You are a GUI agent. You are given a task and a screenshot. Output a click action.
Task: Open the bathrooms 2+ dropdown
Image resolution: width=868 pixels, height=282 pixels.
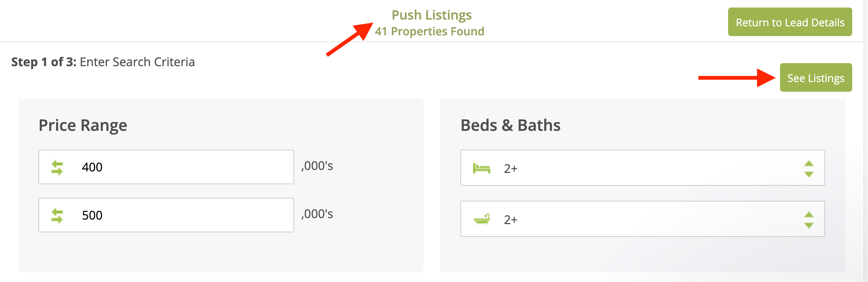(x=642, y=219)
